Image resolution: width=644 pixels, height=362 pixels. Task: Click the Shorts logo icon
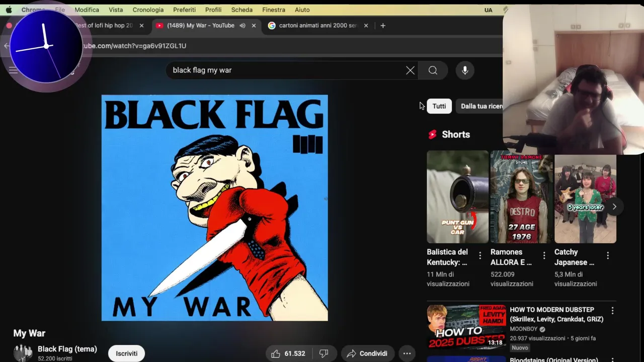coord(432,134)
